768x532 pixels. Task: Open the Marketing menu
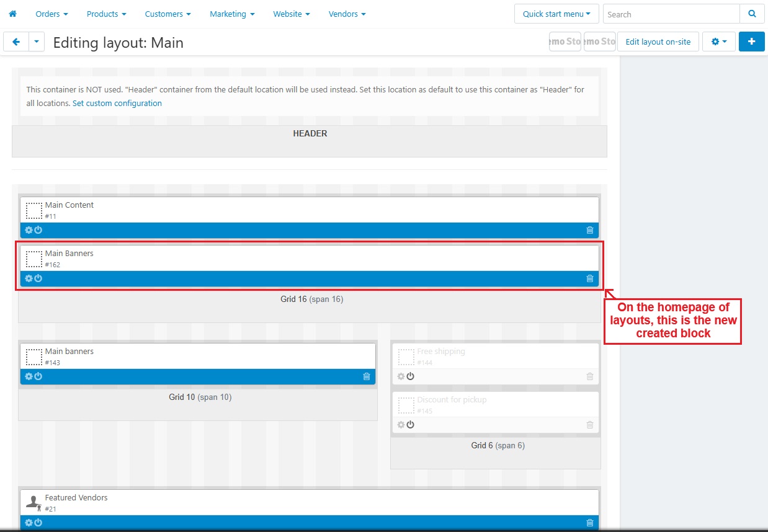tap(232, 14)
